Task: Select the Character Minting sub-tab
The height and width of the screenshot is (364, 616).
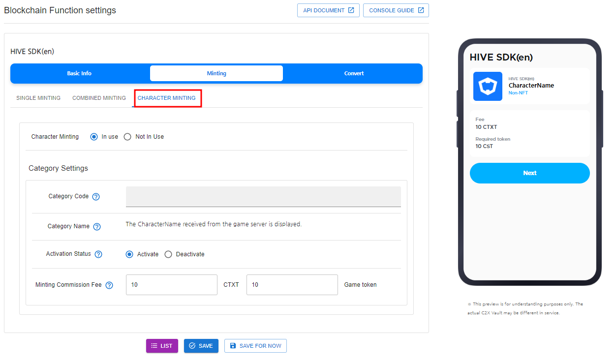Action: [166, 98]
